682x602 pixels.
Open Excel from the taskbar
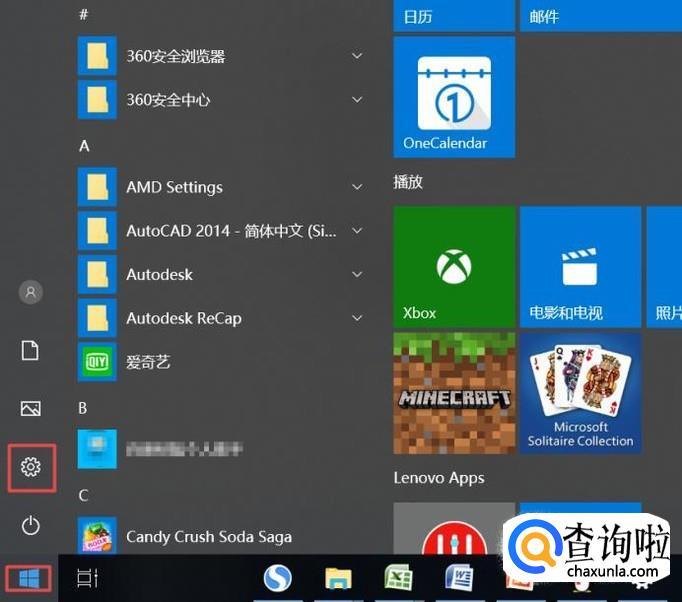(x=398, y=579)
